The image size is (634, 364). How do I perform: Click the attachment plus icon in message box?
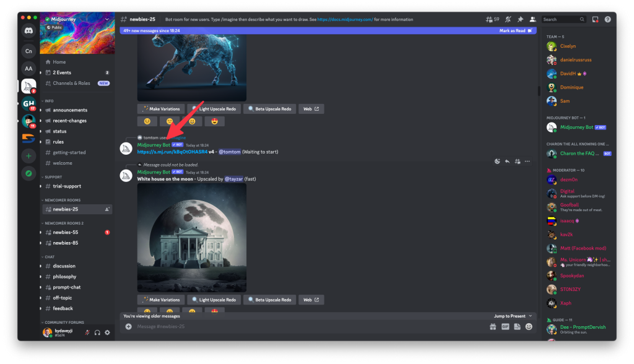[129, 326]
